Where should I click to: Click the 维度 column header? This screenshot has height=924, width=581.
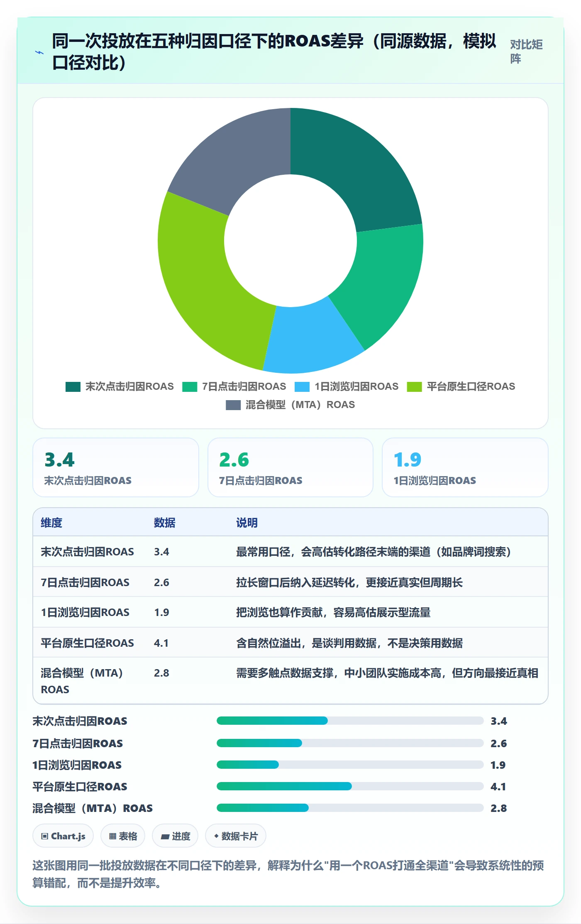pyautogui.click(x=51, y=523)
